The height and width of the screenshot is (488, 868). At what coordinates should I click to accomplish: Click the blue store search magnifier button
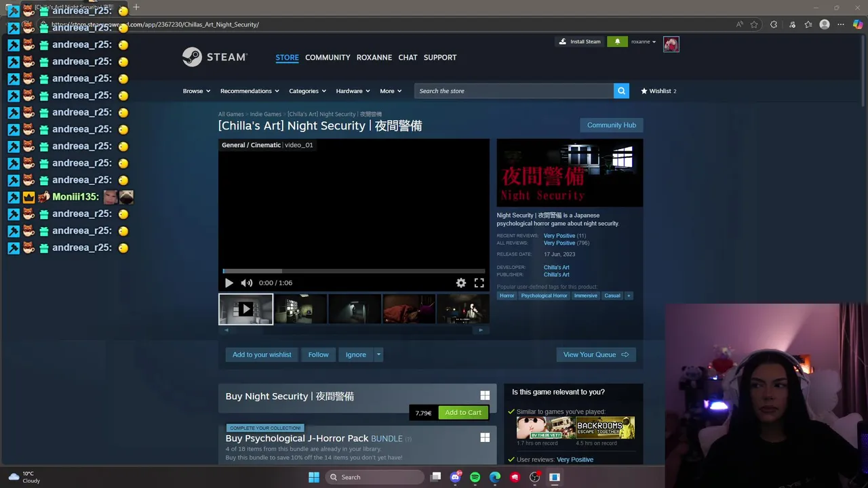point(621,91)
